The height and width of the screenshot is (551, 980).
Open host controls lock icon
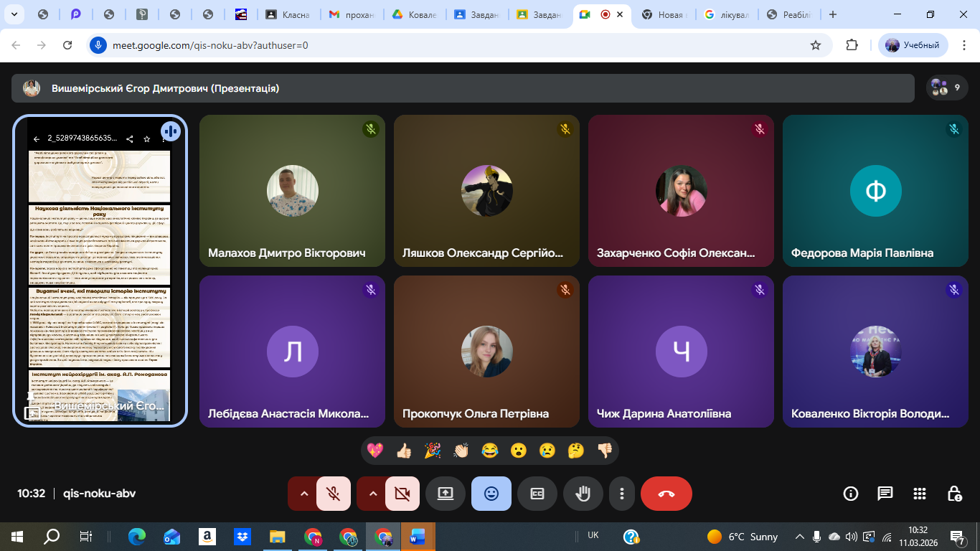(x=954, y=494)
